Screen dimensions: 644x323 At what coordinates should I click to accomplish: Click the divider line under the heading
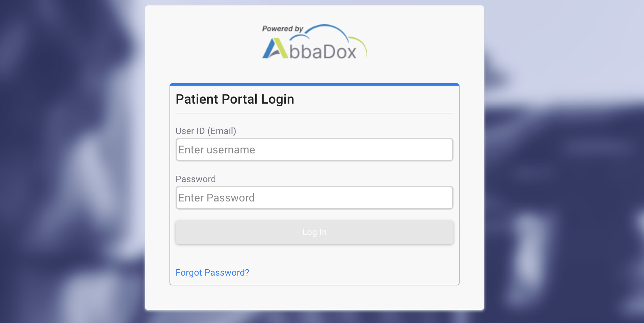[x=314, y=113]
